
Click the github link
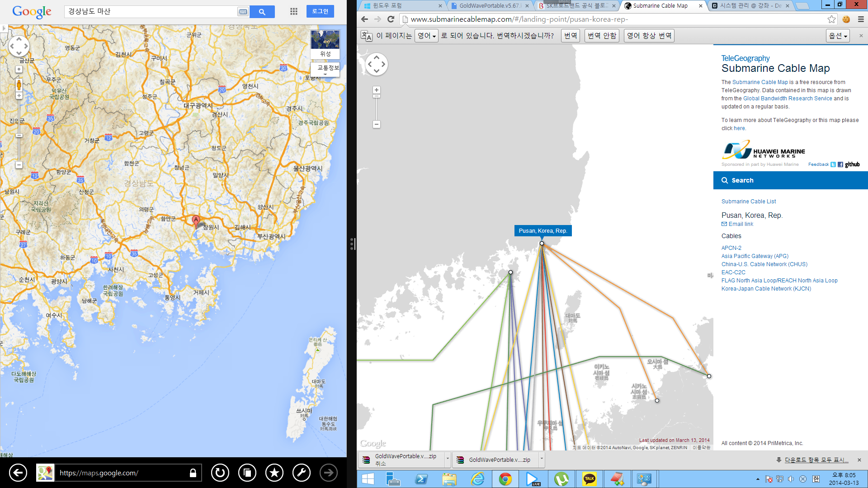pyautogui.click(x=852, y=164)
